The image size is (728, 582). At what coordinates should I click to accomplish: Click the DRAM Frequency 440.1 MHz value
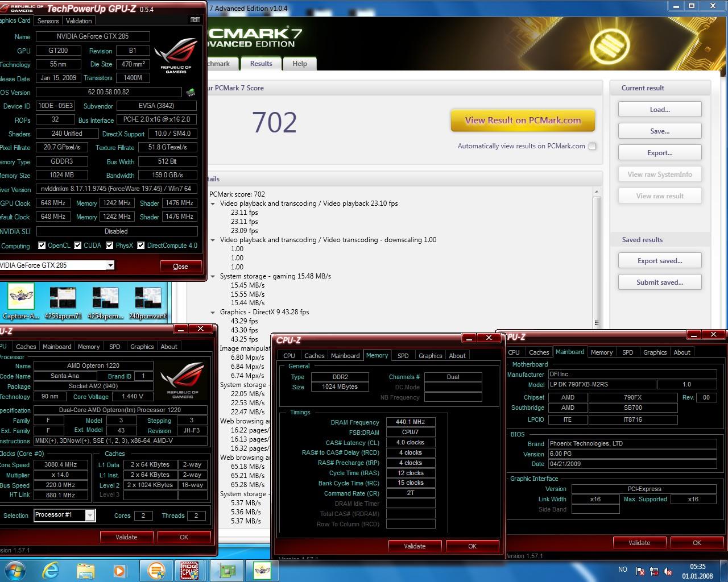click(411, 422)
